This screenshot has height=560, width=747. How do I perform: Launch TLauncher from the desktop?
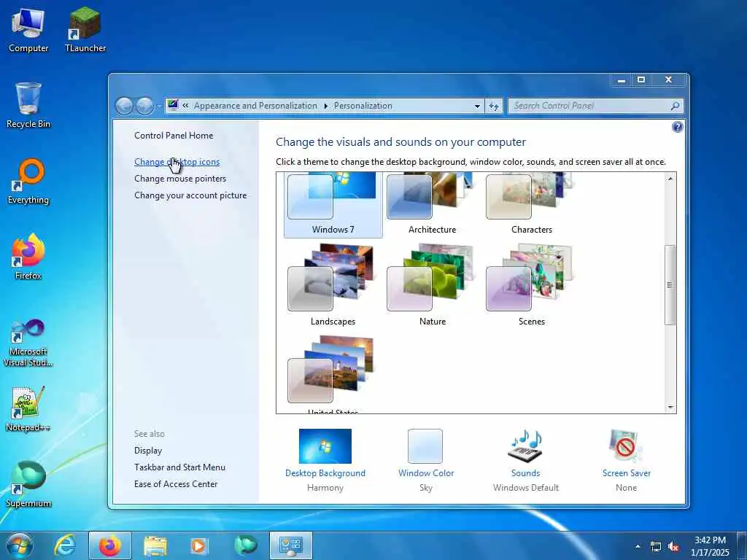[85, 31]
